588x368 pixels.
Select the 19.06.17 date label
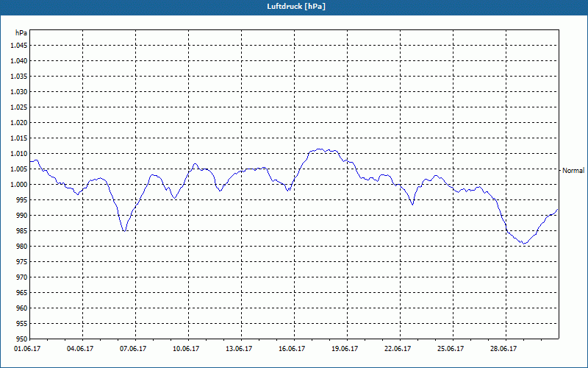[x=345, y=349]
